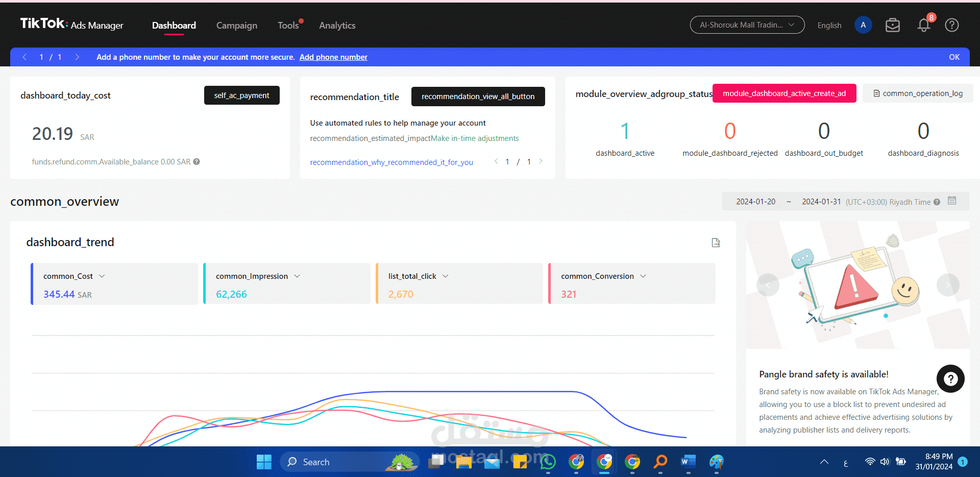This screenshot has height=477, width=980.
Task: Click the brand safety warning illustration
Action: [x=857, y=285]
